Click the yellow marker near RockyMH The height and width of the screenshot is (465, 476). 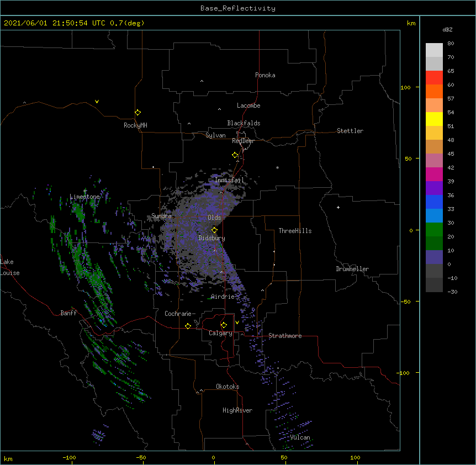click(137, 112)
